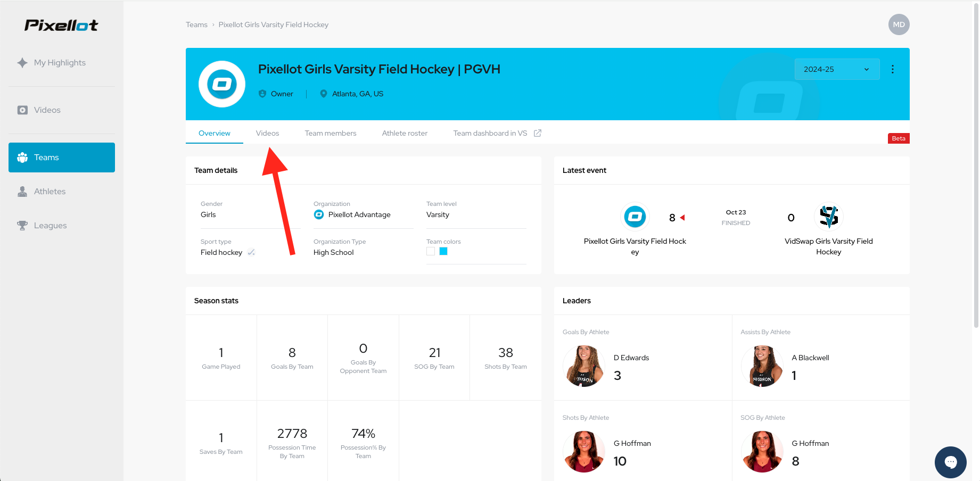This screenshot has height=481, width=980.
Task: Click the Teams breadcrumb link
Action: pyautogui.click(x=196, y=24)
